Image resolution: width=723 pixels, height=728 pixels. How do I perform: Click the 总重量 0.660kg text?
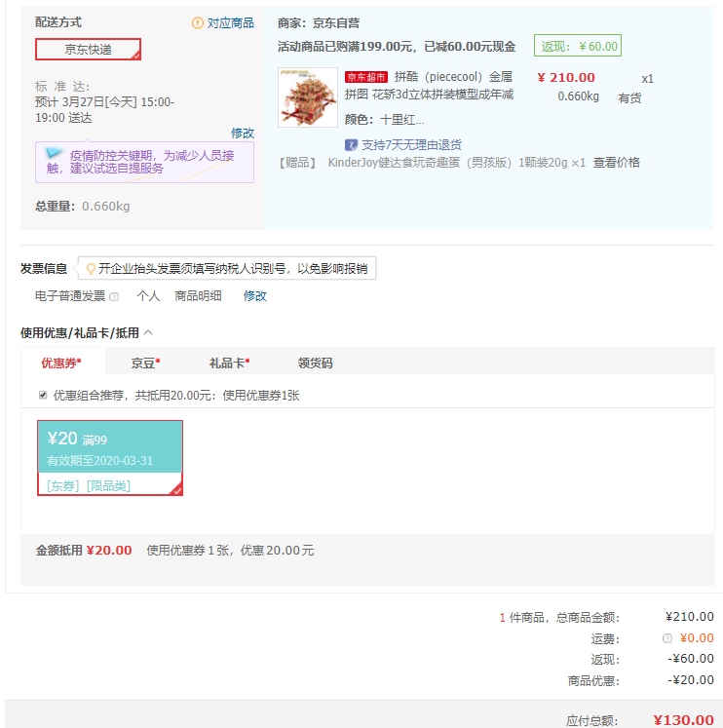83,207
